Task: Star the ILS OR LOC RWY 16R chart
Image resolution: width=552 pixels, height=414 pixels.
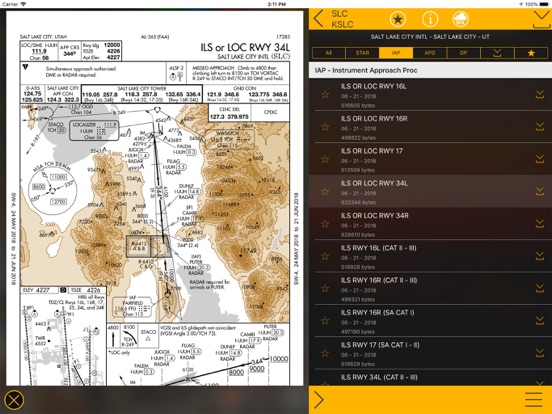Action: (325, 127)
